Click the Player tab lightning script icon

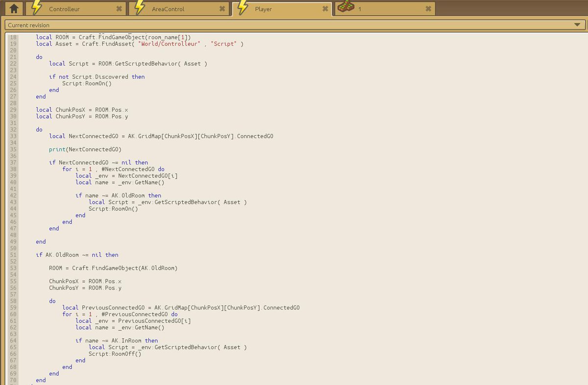243,8
